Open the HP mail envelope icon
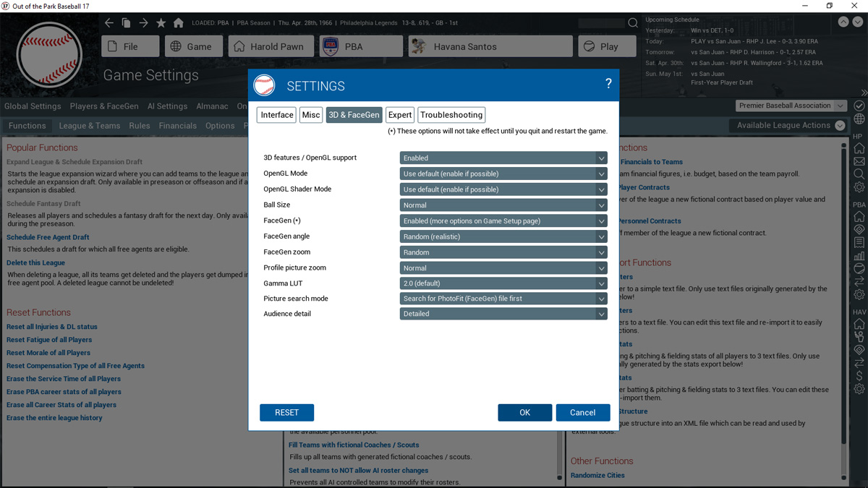 click(859, 161)
